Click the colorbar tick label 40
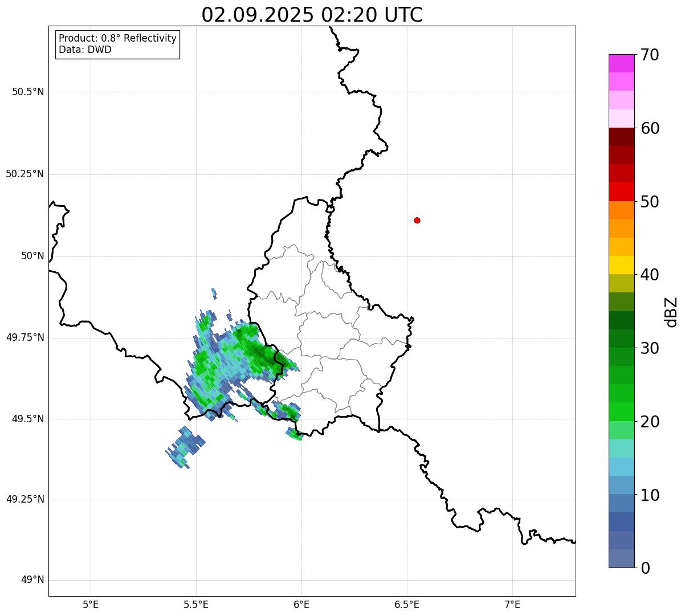 (x=650, y=275)
